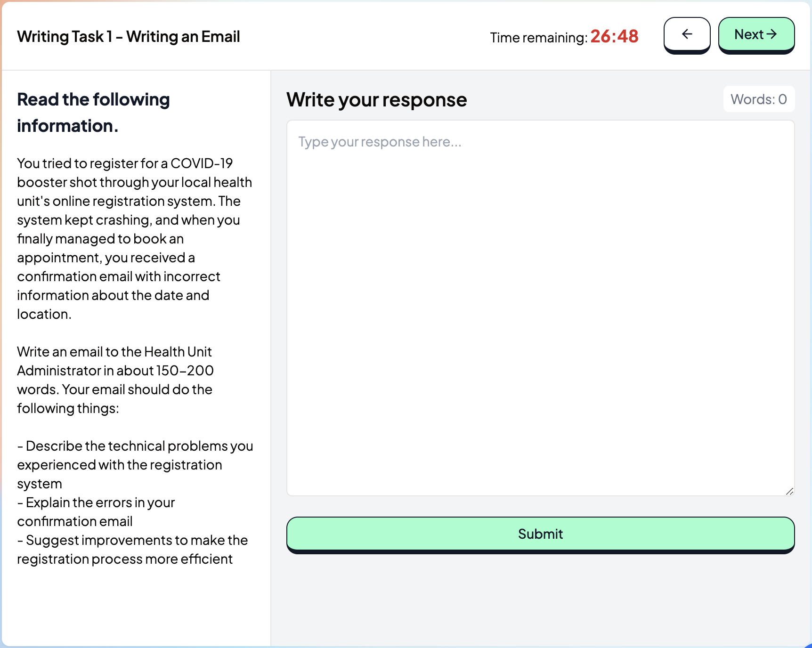This screenshot has height=648, width=812.
Task: Click the red 26:48 countdown timer
Action: (614, 36)
